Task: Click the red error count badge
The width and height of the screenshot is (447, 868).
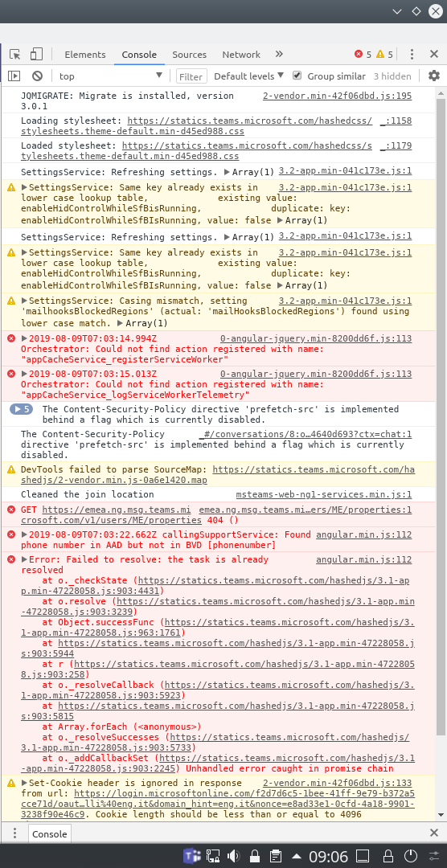Action: click(x=363, y=55)
